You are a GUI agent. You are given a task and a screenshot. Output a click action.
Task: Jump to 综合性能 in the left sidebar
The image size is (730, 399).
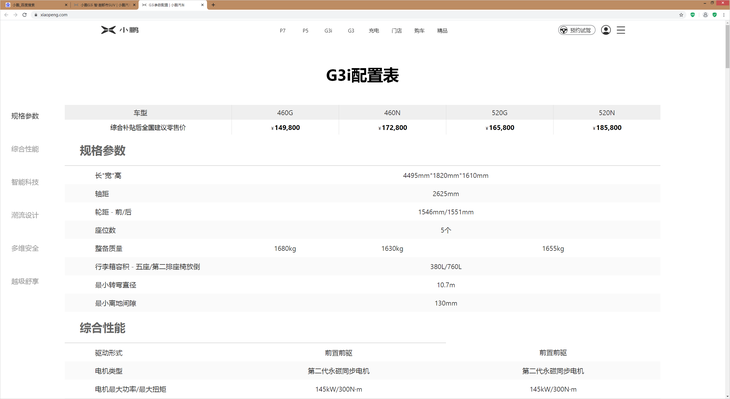click(x=25, y=149)
